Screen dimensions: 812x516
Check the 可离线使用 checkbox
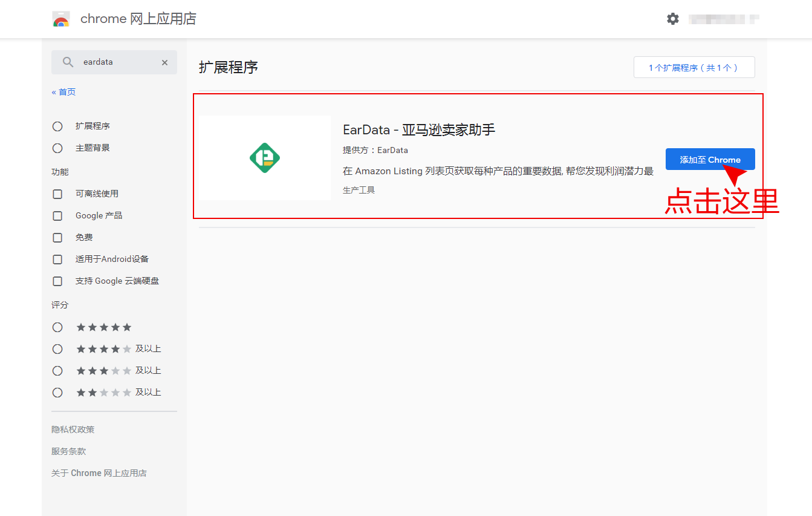click(x=57, y=194)
